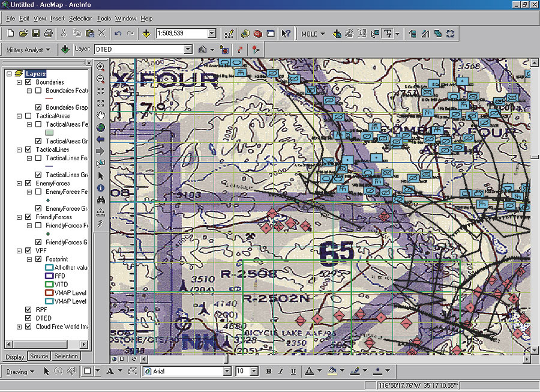Hide the Cloud Free World Image layer
This screenshot has width=540, height=392.
coord(28,326)
